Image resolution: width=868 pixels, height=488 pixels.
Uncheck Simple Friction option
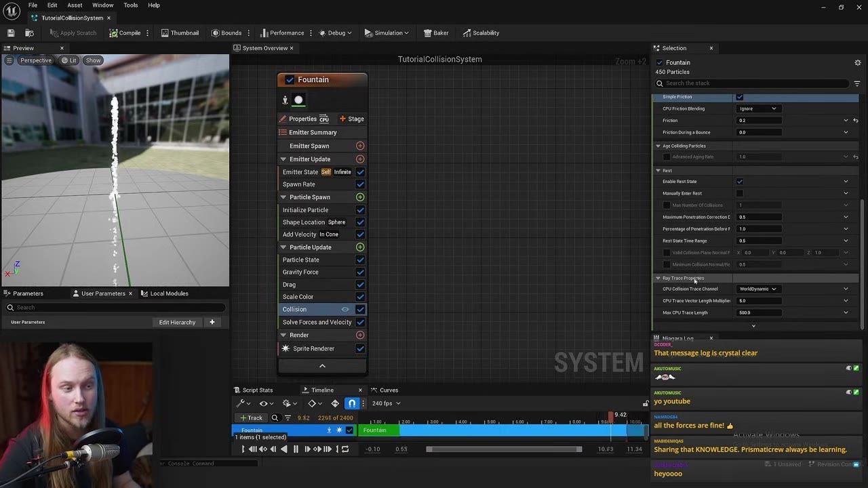click(x=740, y=97)
